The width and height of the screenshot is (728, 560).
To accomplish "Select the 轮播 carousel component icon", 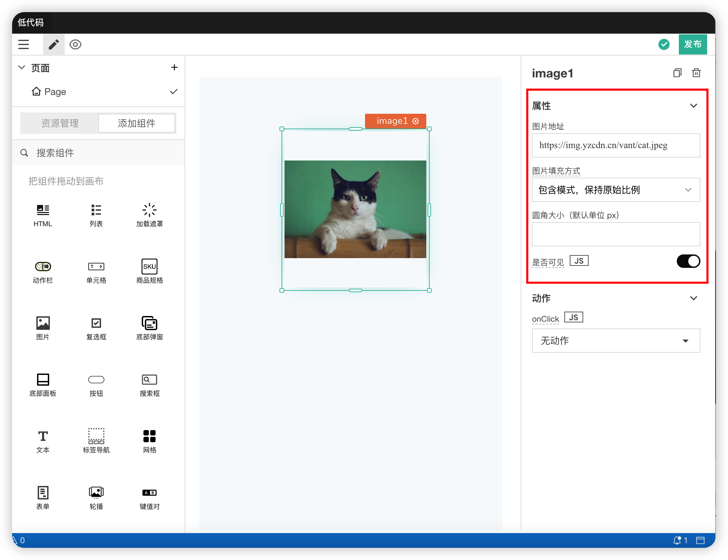I will tap(96, 493).
